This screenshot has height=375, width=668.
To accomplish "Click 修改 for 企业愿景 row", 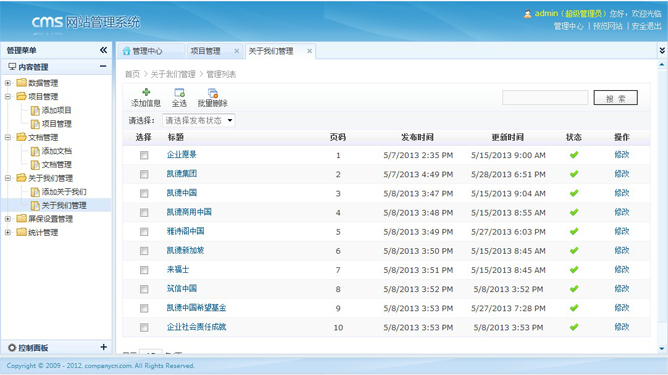I will (622, 155).
